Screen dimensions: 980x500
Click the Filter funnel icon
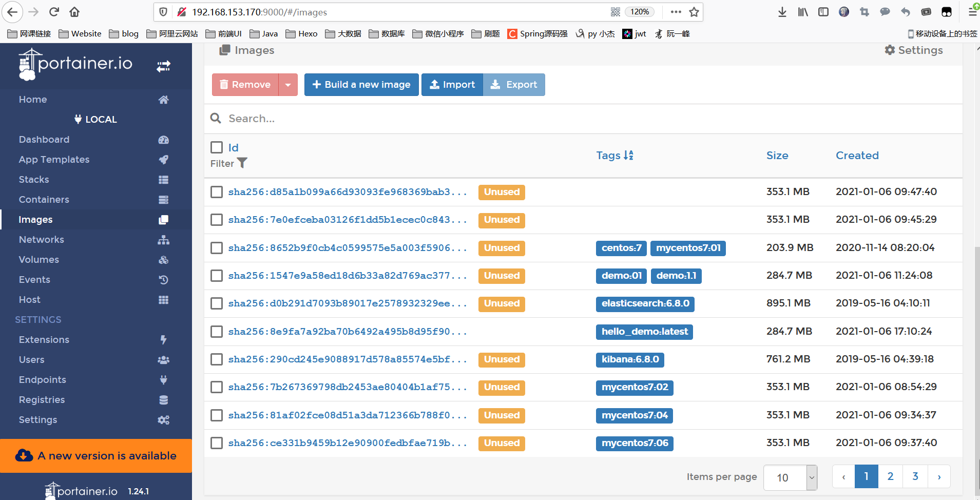click(242, 163)
